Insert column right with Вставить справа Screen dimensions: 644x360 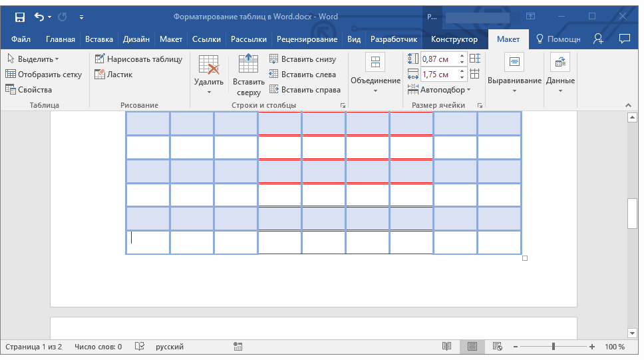305,90
